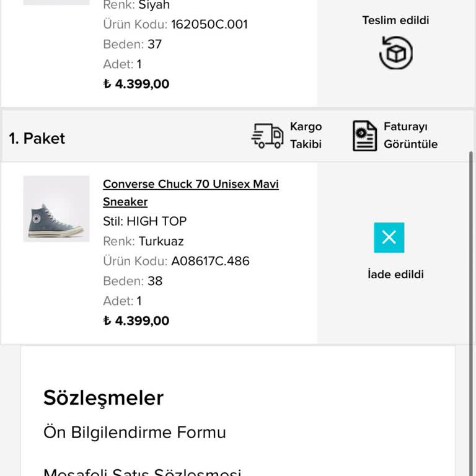Click the vertical scrollbar on the right edge
Screen dimensions: 476x476
(x=471, y=248)
